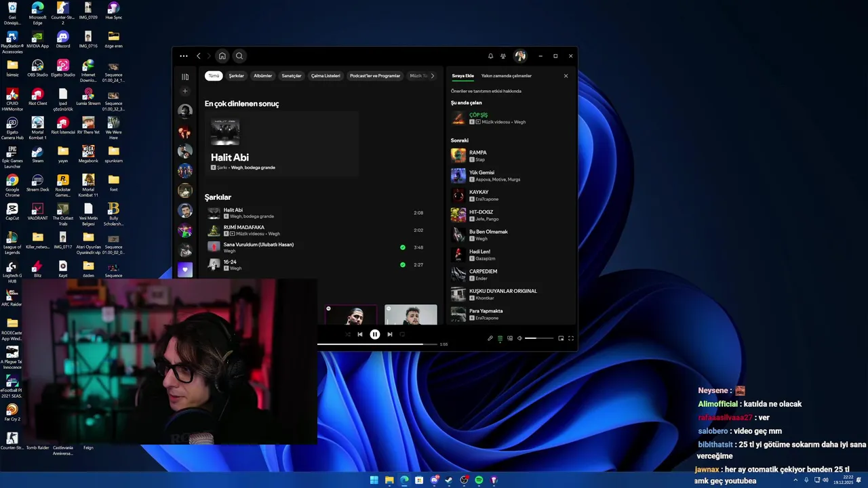This screenshot has width=868, height=488.
Task: Toggle saved checkmark for Sana Vuruldum
Action: 403,247
